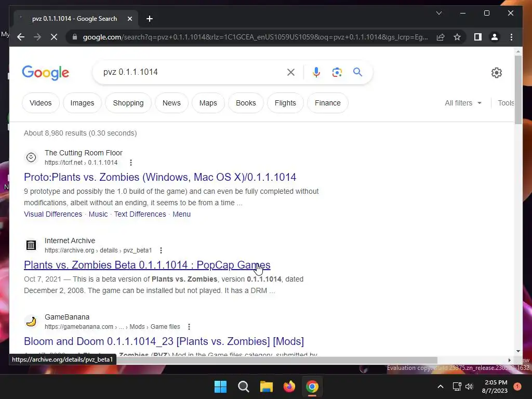Click the archive.org details pvz_beta1 URL
The width and height of the screenshot is (532, 399).
pos(98,250)
